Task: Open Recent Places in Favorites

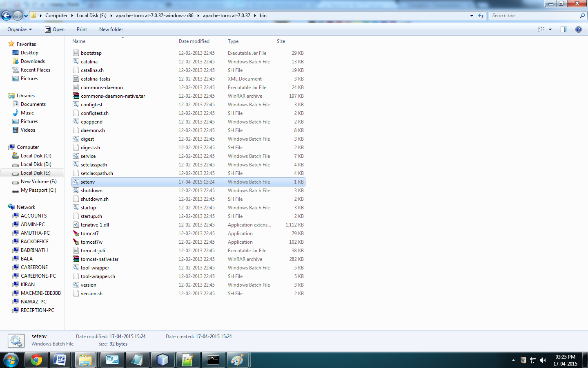Action: point(36,70)
